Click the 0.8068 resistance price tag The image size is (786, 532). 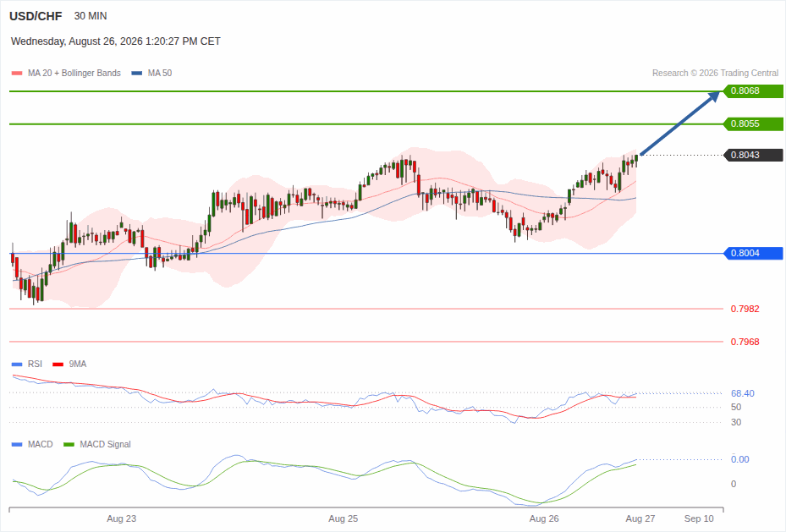[x=753, y=91]
